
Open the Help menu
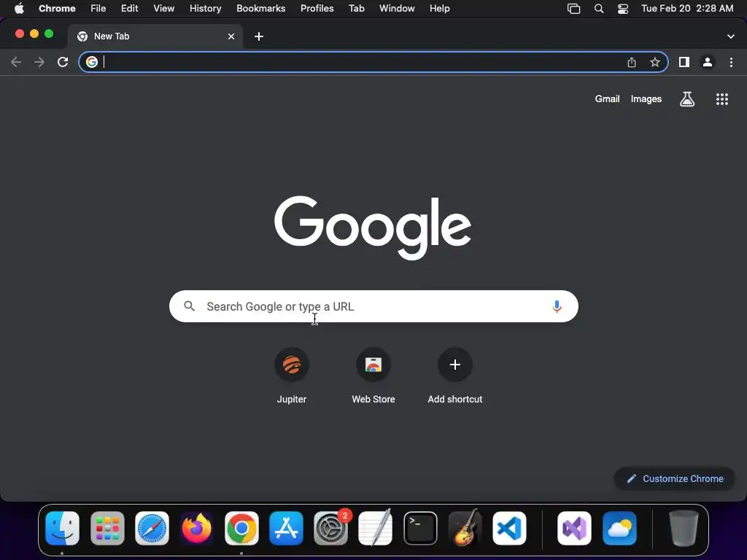click(x=440, y=9)
